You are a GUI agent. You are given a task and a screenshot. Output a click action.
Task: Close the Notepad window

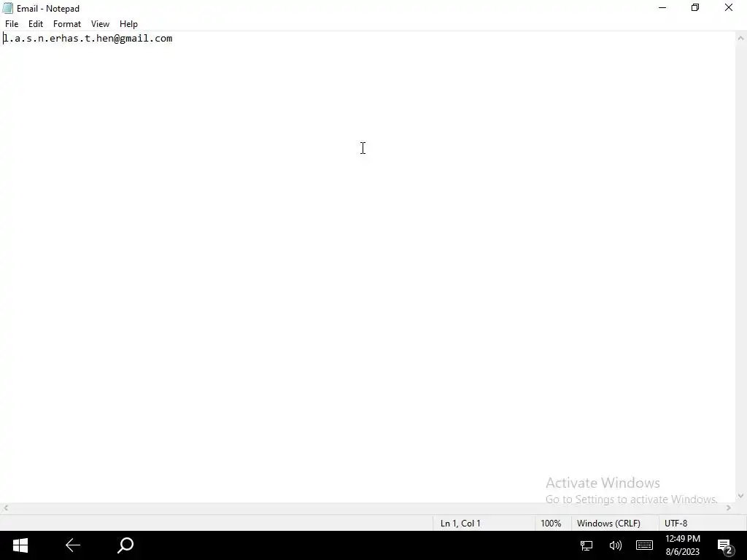[x=729, y=7]
